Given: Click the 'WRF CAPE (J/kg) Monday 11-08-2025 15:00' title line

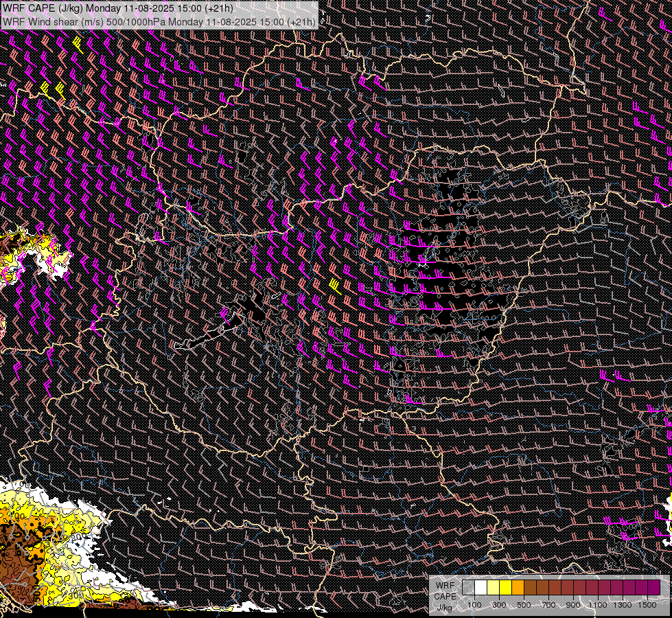Looking at the screenshot, I should click(118, 8).
